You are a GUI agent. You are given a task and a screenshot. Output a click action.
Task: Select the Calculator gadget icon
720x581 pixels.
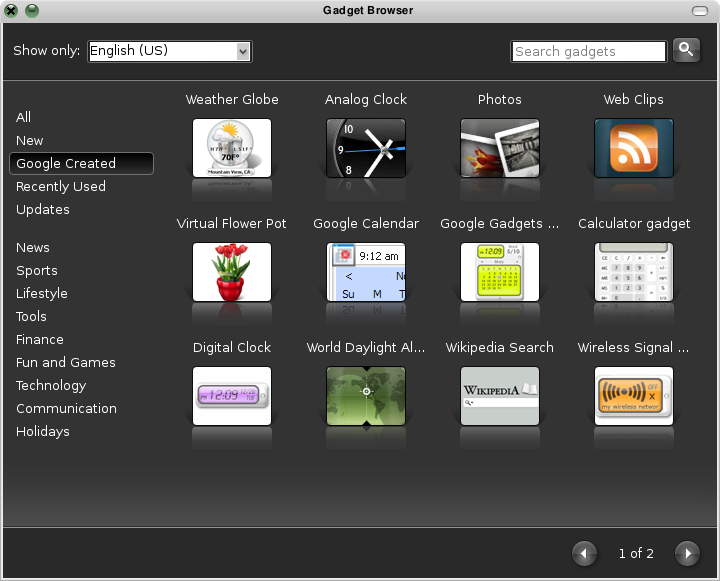[x=634, y=272]
